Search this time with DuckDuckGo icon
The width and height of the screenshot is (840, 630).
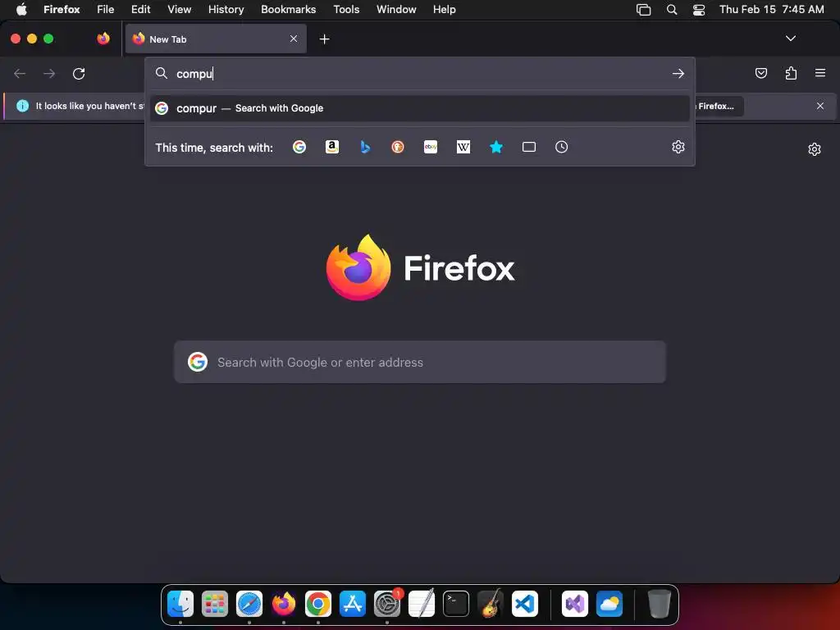point(398,147)
